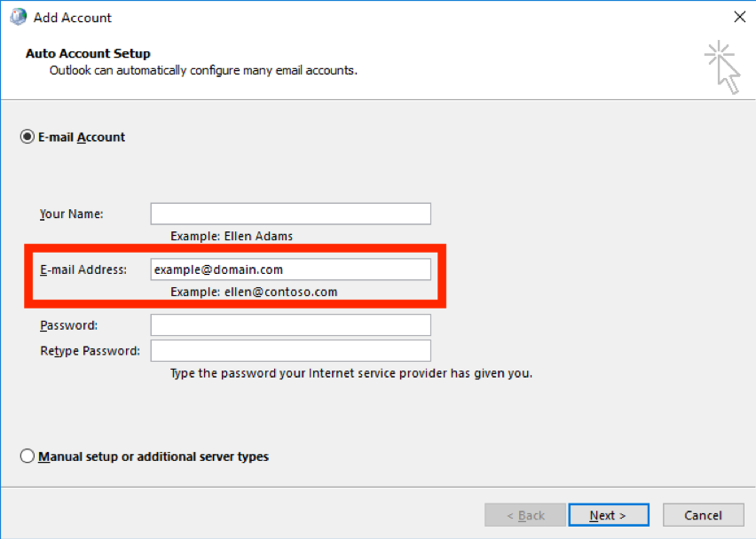
Task: Click the 'Example: Ellen Adams' hint text
Action: tap(232, 236)
